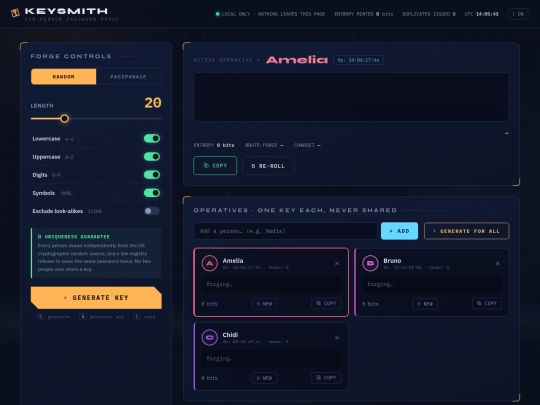The height and width of the screenshot is (405, 540).
Task: Click New on Amelia's card
Action: pyautogui.click(x=264, y=304)
